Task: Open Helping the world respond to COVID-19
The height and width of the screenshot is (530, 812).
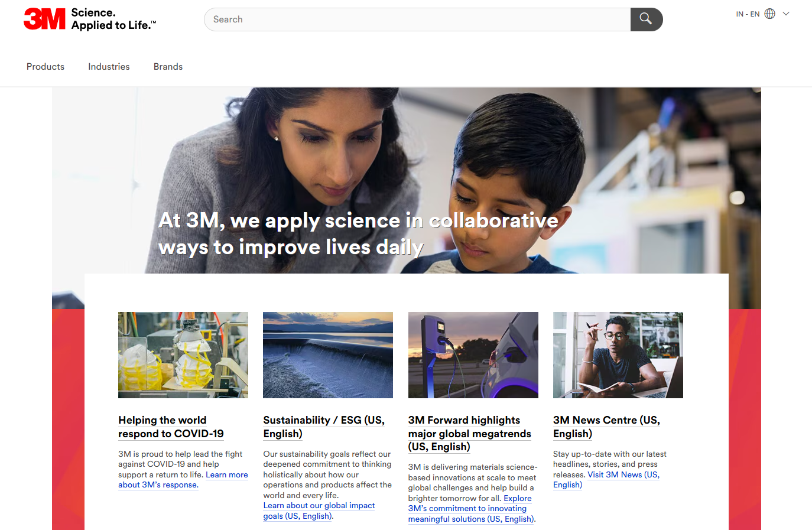Action: click(x=171, y=427)
